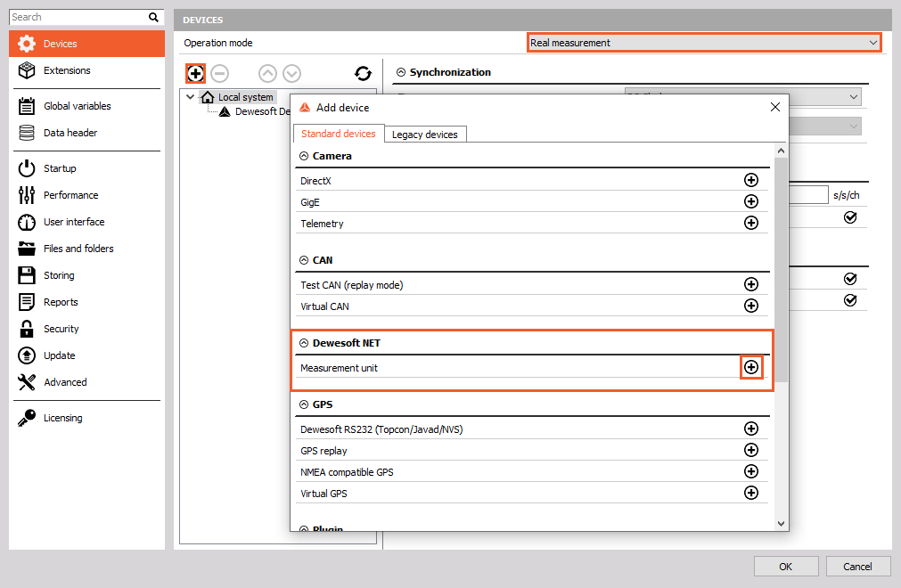Image resolution: width=901 pixels, height=588 pixels.
Task: Click the Licensing key icon
Action: (x=27, y=418)
